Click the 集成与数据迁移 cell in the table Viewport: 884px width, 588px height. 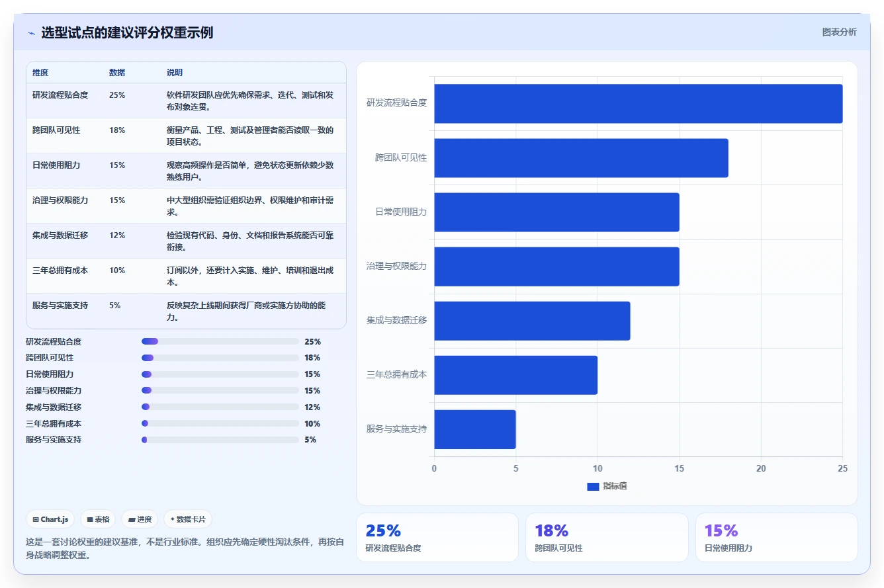[60, 235]
